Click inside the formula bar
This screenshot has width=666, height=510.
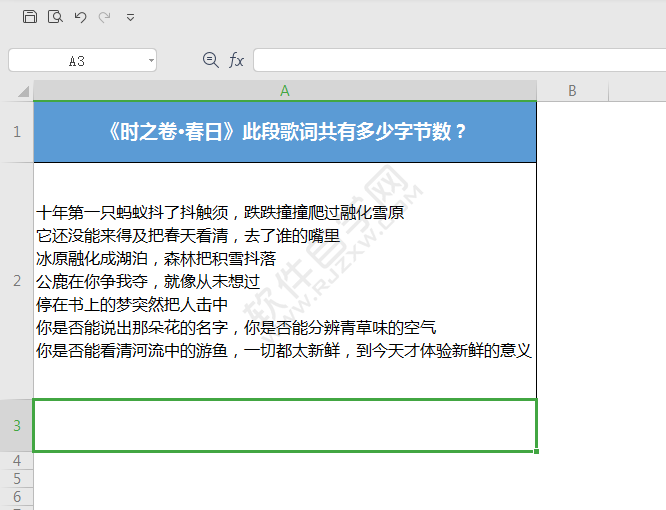click(460, 60)
